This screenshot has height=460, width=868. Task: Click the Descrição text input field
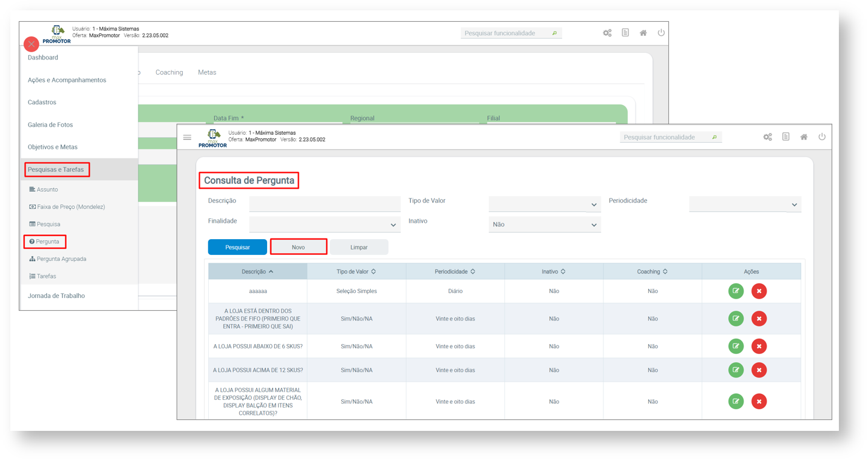click(324, 203)
